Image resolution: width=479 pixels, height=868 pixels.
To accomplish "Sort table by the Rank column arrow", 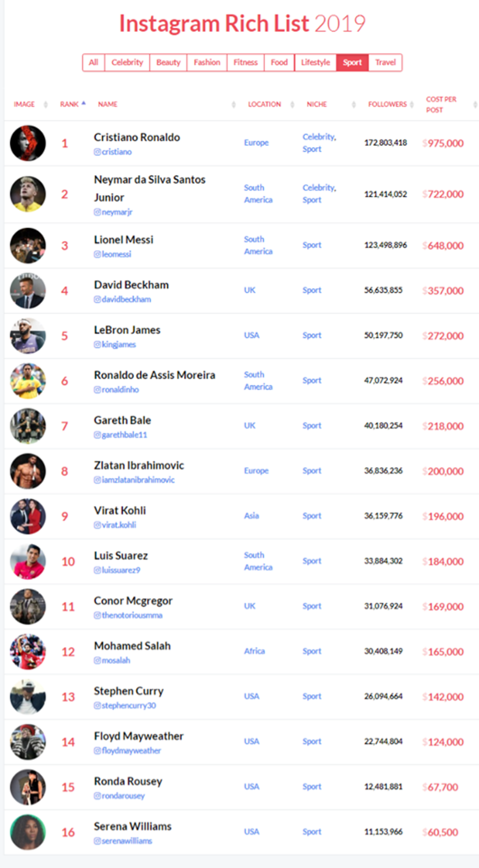I will click(84, 104).
